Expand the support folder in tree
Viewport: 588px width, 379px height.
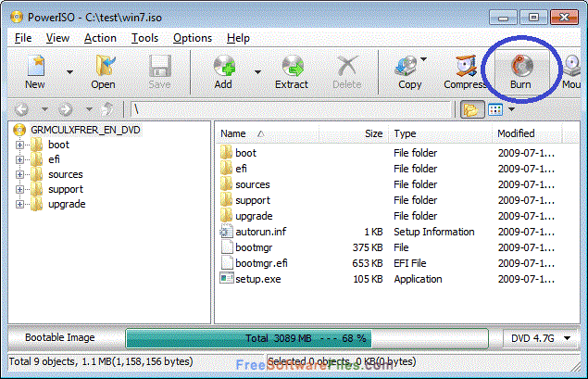point(19,189)
